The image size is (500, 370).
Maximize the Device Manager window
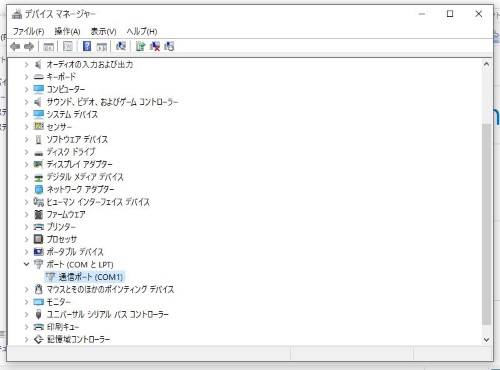coord(450,14)
